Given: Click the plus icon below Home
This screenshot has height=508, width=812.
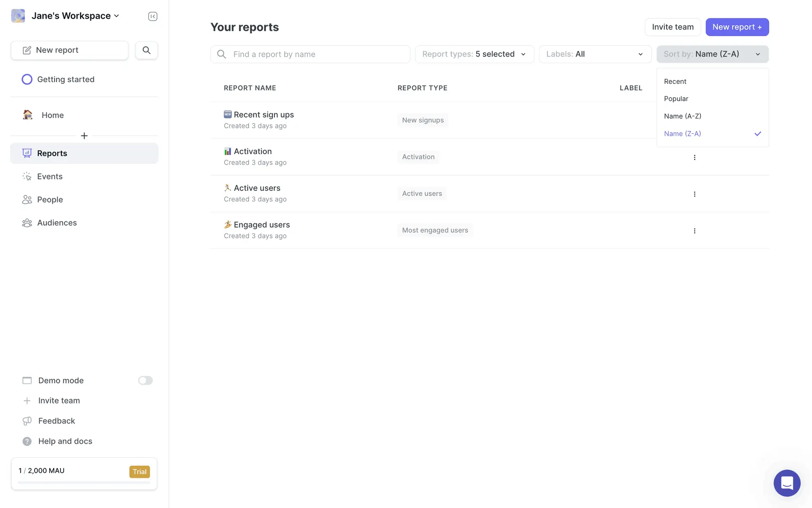Looking at the screenshot, I should [84, 136].
